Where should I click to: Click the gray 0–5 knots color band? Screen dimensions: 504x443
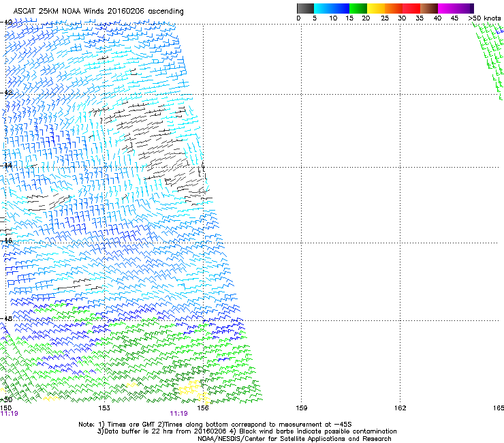[305, 8]
